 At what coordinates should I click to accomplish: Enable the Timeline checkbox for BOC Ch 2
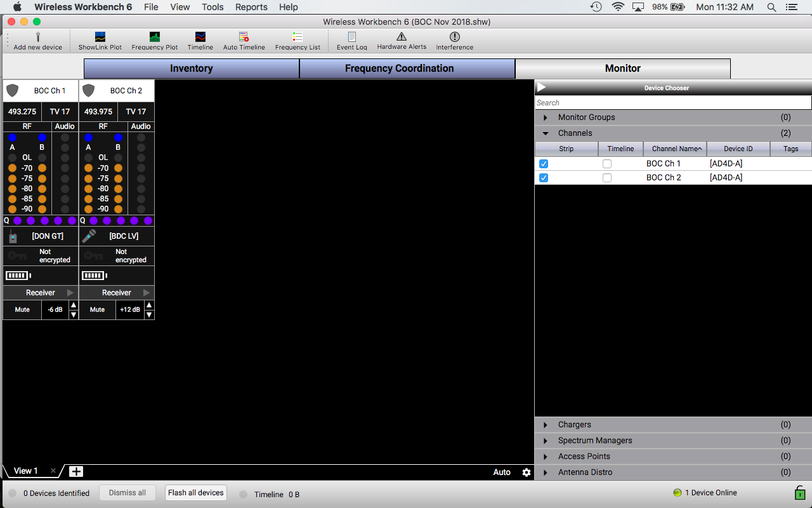[x=607, y=178]
